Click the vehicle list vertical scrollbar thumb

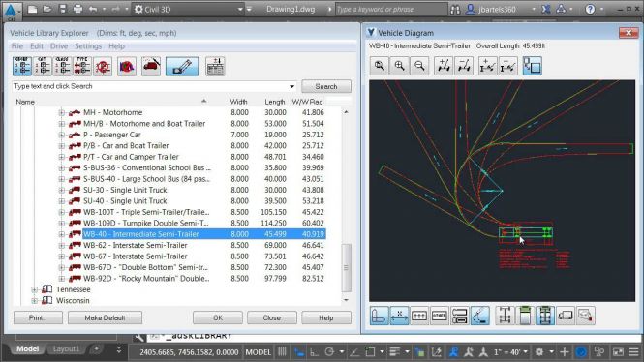[346, 267]
